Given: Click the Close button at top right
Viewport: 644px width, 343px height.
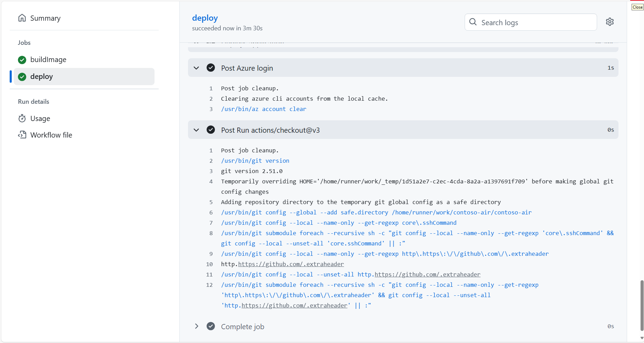Looking at the screenshot, I should point(637,7).
